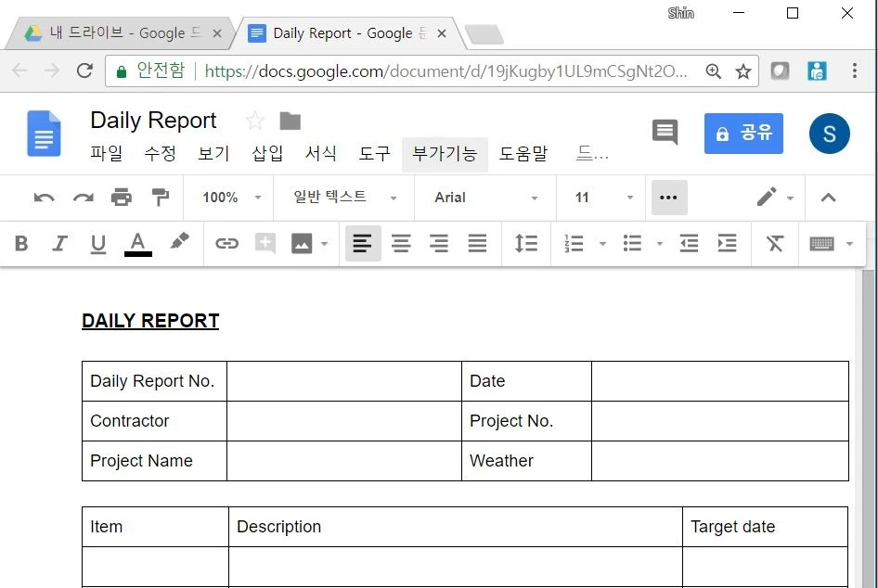Open the input tools keyboard
The width and height of the screenshot is (878, 588).
821,244
